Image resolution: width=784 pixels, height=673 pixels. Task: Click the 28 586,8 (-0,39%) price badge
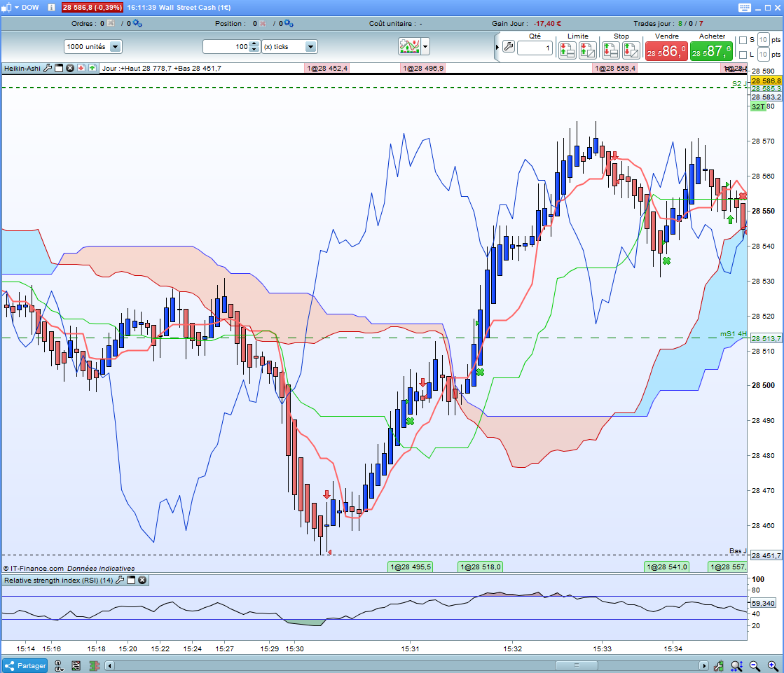(x=92, y=8)
